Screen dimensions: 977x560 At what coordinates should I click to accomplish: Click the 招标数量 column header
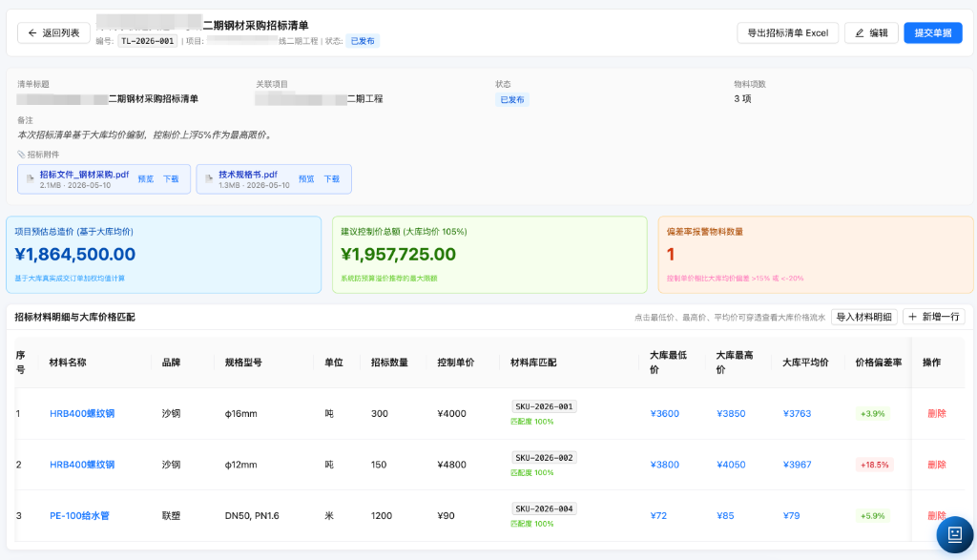389,363
